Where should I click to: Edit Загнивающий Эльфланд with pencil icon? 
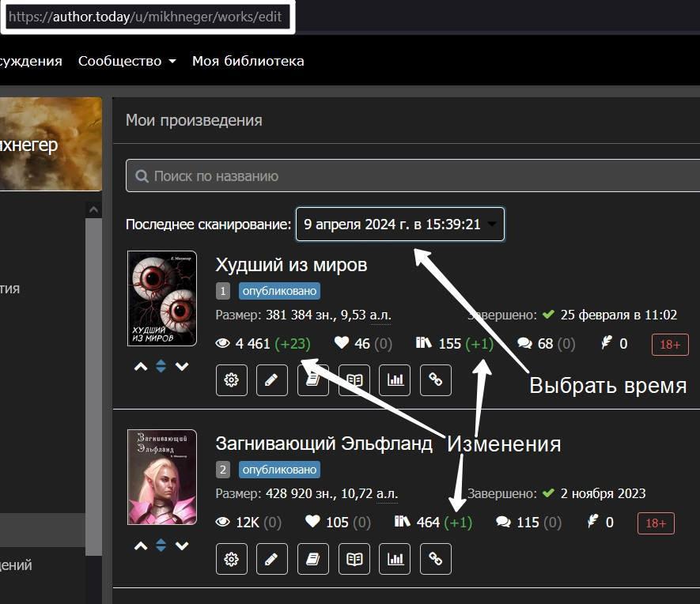(271, 559)
